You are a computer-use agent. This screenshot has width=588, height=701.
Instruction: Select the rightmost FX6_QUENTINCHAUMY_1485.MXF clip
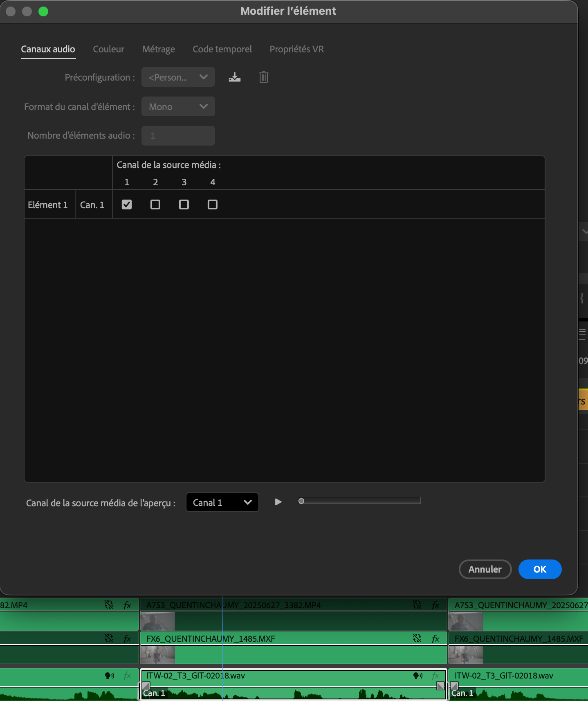(518, 648)
